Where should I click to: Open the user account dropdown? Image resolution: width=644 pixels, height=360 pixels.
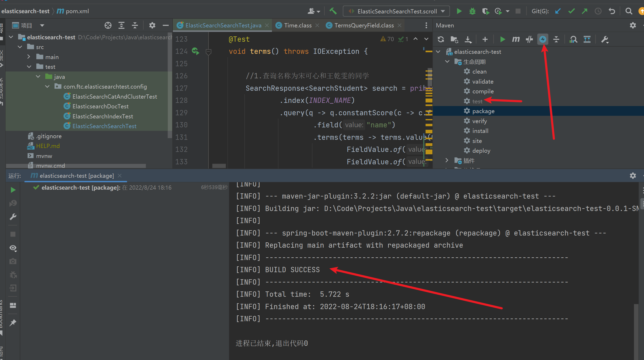pos(314,11)
